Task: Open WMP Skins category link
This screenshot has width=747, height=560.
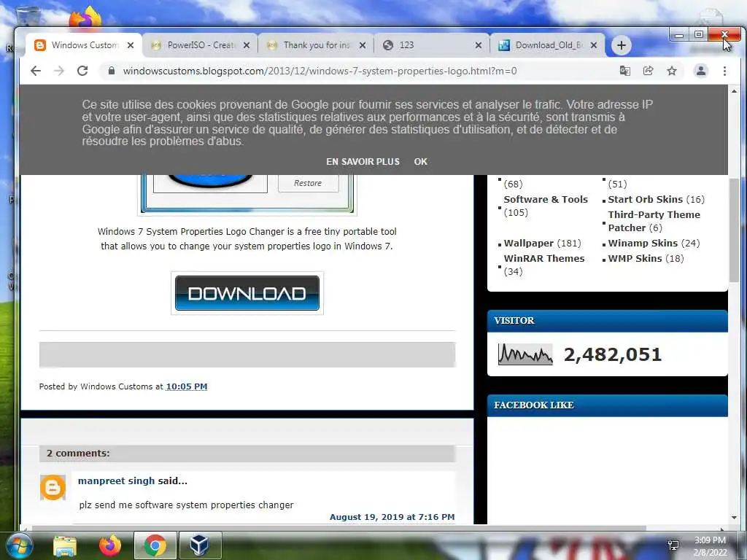Action: pos(635,259)
